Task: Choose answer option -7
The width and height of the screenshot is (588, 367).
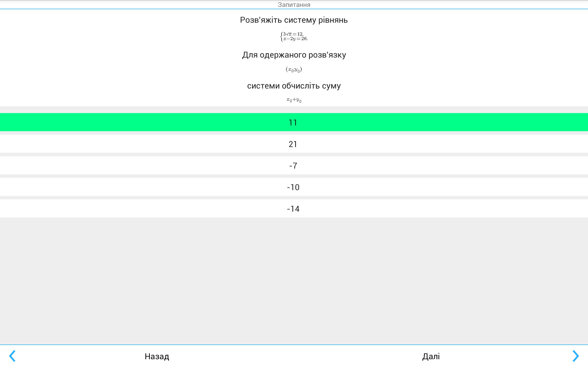Action: [294, 166]
